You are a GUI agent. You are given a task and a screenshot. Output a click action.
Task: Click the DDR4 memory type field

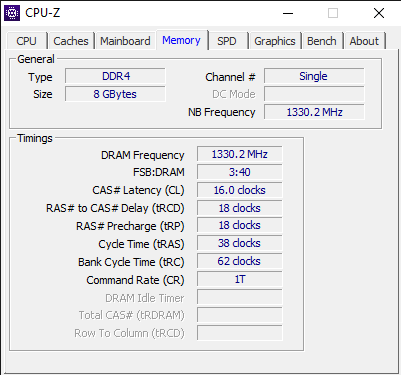[x=115, y=76]
